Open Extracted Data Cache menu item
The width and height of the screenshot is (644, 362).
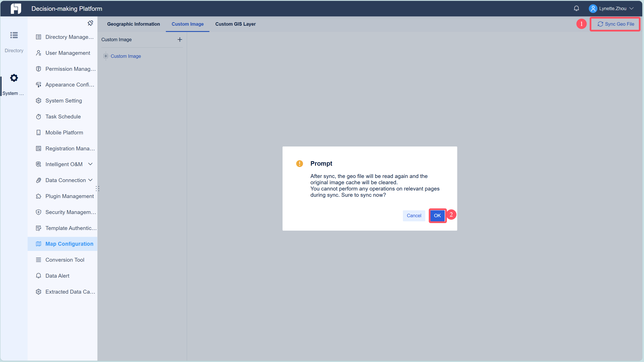click(x=63, y=292)
